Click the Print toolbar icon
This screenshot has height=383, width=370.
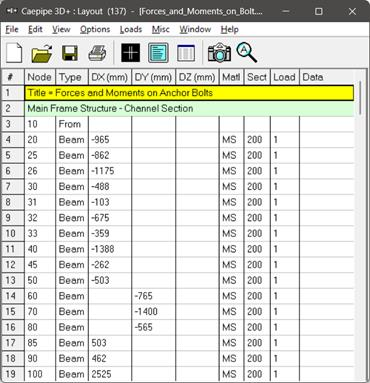click(x=97, y=53)
